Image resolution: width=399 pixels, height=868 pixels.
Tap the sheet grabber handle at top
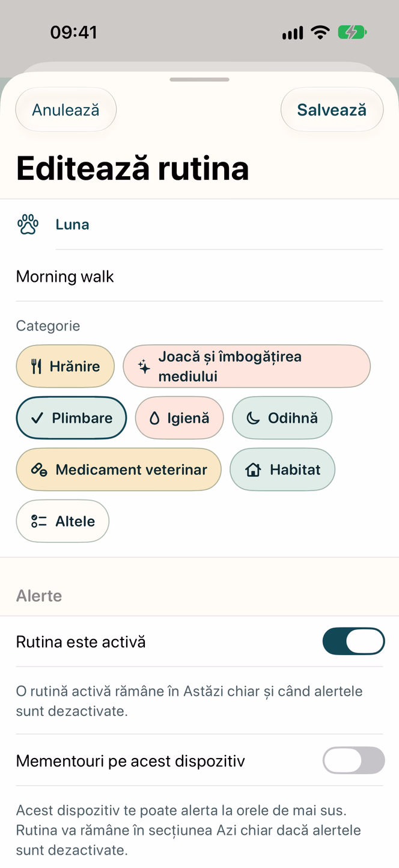(x=199, y=79)
